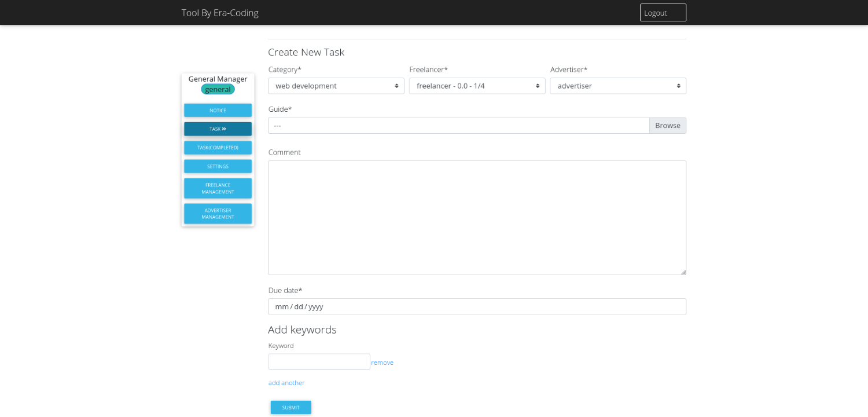Image resolution: width=868 pixels, height=417 pixels.
Task: Click the Add keywords heading
Action: coord(302,330)
